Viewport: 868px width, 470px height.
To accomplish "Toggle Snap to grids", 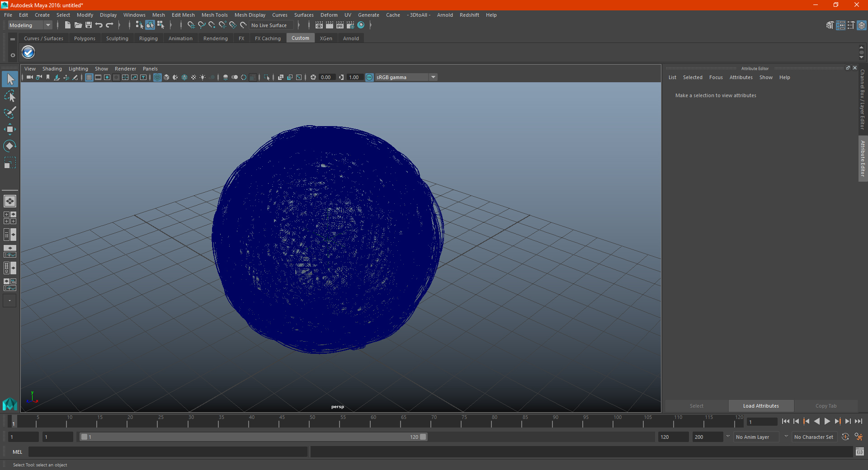I will (x=191, y=25).
